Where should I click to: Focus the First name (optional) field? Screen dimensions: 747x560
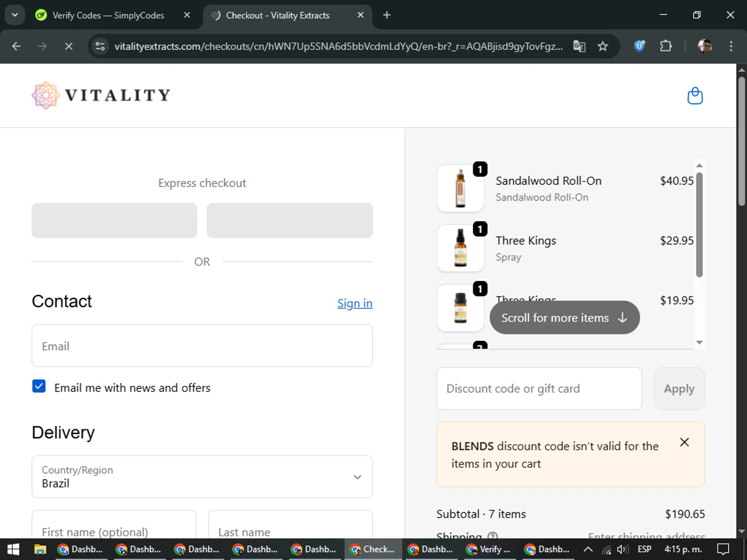click(114, 525)
